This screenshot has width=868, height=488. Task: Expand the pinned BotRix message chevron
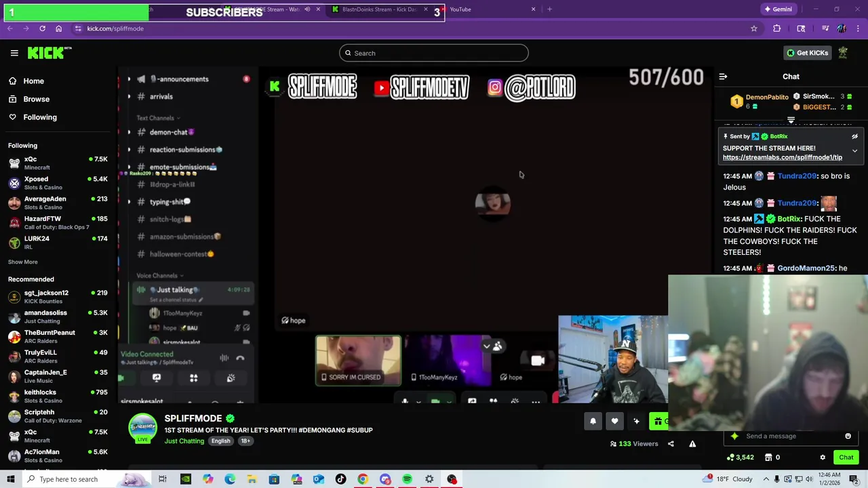[x=854, y=150]
